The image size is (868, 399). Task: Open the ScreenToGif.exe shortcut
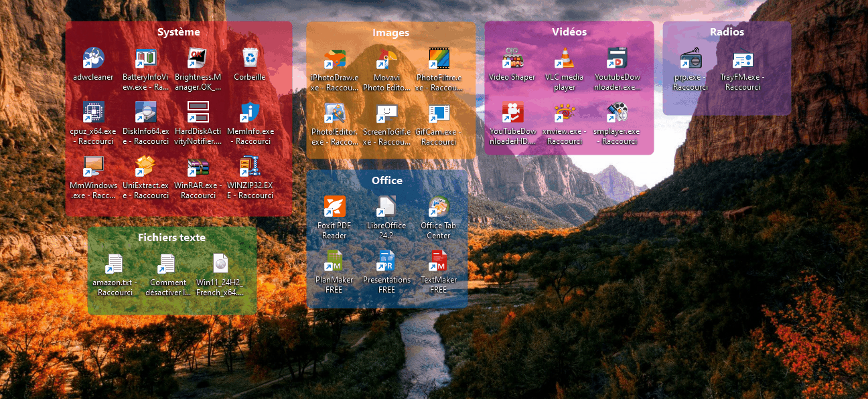[387, 112]
